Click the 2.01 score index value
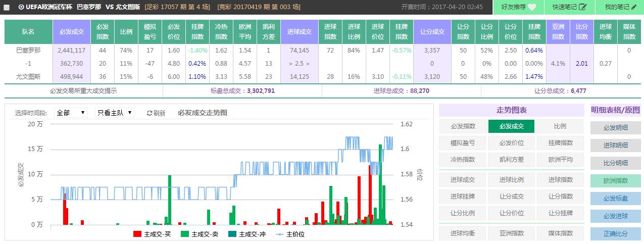 point(582,64)
